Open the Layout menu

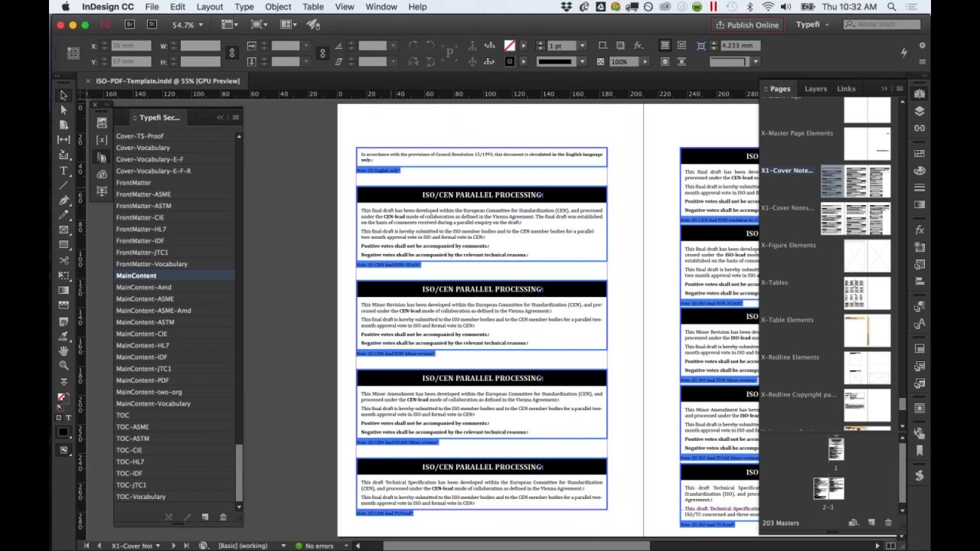[x=210, y=7]
